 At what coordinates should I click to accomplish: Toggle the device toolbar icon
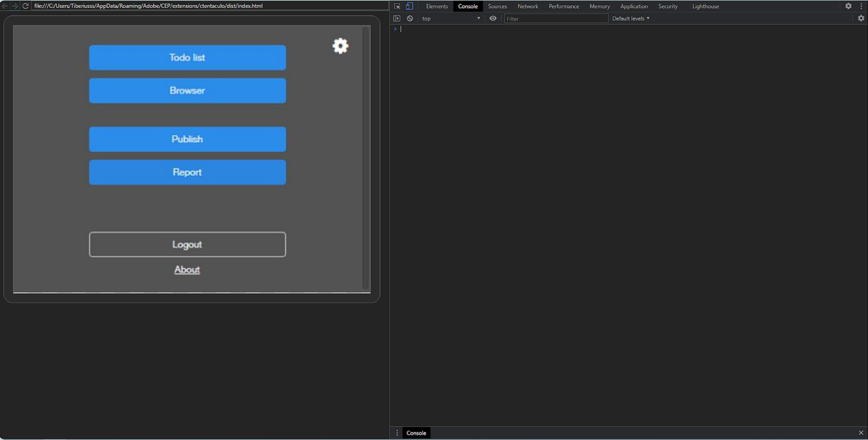click(x=409, y=6)
